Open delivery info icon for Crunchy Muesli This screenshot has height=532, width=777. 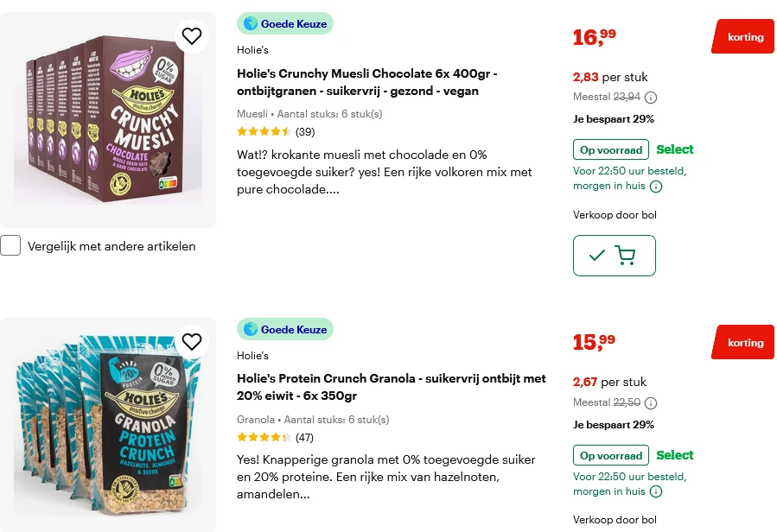[x=656, y=187]
